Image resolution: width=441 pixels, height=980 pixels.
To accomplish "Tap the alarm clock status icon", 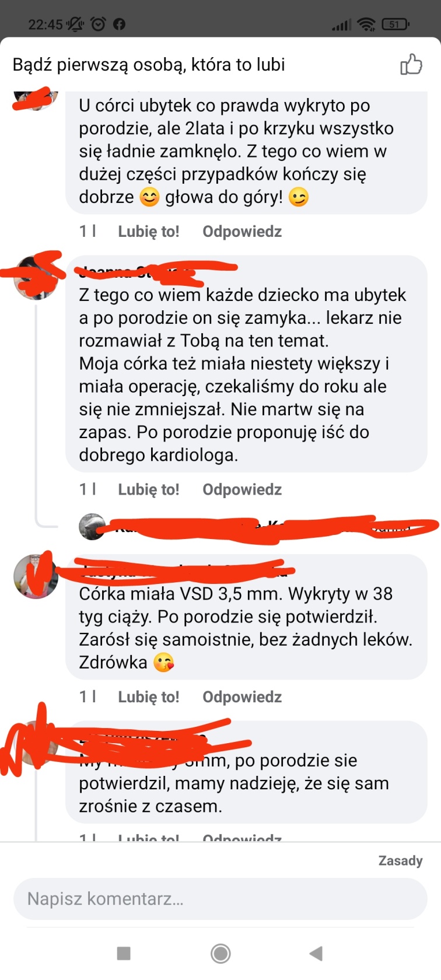I will (x=99, y=24).
